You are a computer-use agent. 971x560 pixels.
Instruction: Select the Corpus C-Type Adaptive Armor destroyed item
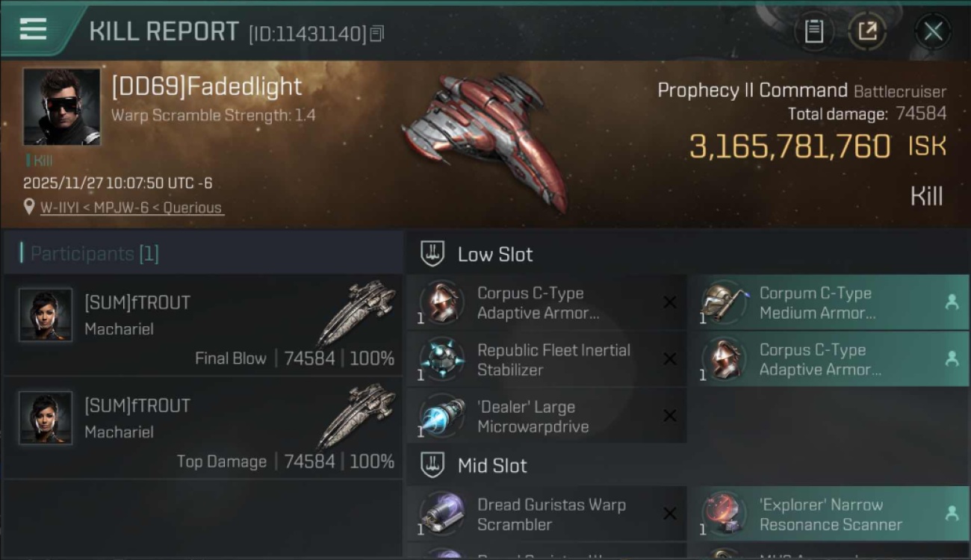coord(547,303)
